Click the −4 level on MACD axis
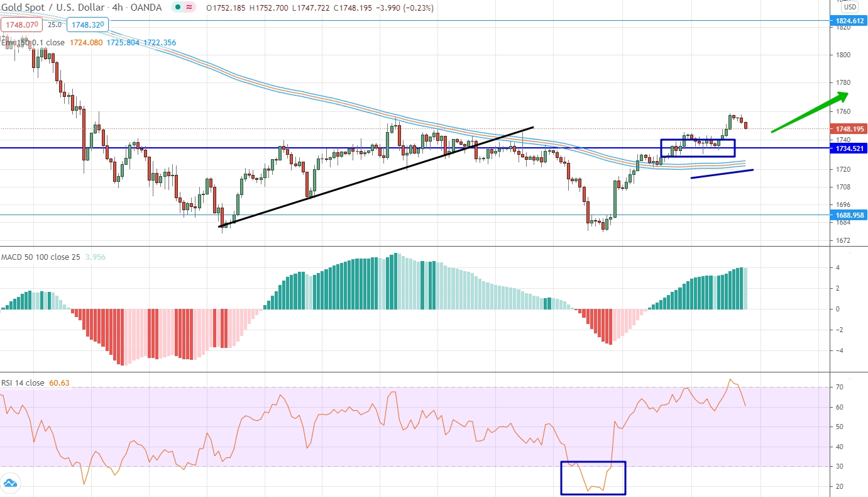The image size is (868, 497). point(839,351)
